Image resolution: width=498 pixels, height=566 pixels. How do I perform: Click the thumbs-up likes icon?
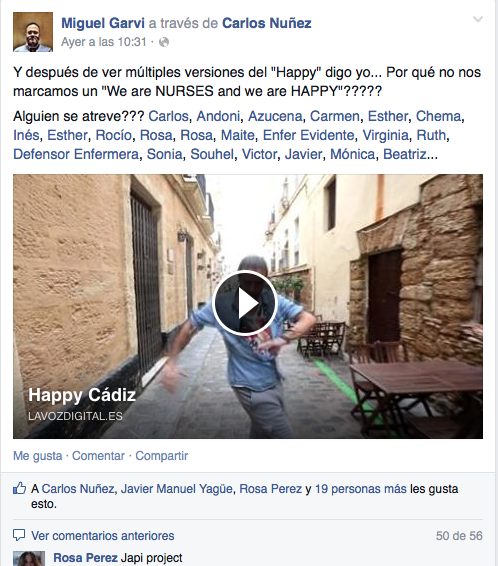click(x=19, y=489)
